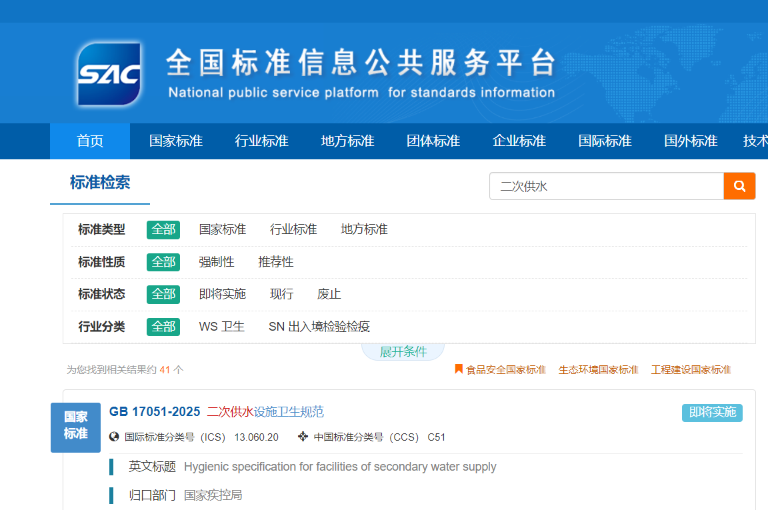
Task: Expand filter conditions with 展开条件
Action: (x=403, y=352)
